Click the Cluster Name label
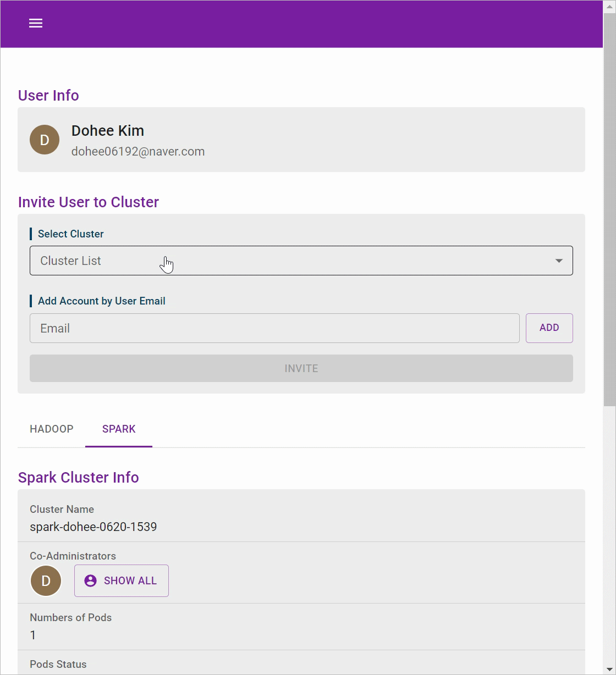616x675 pixels. point(62,509)
